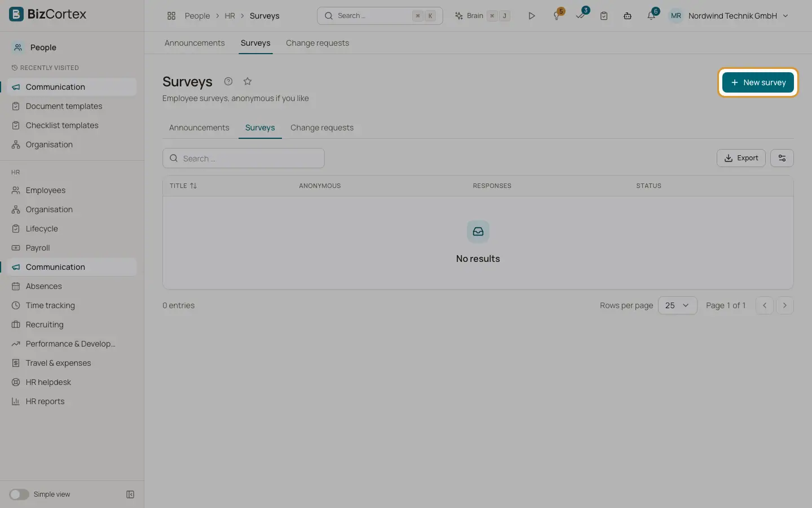Sort the table by the Title column
This screenshot has width=812, height=508.
click(183, 186)
